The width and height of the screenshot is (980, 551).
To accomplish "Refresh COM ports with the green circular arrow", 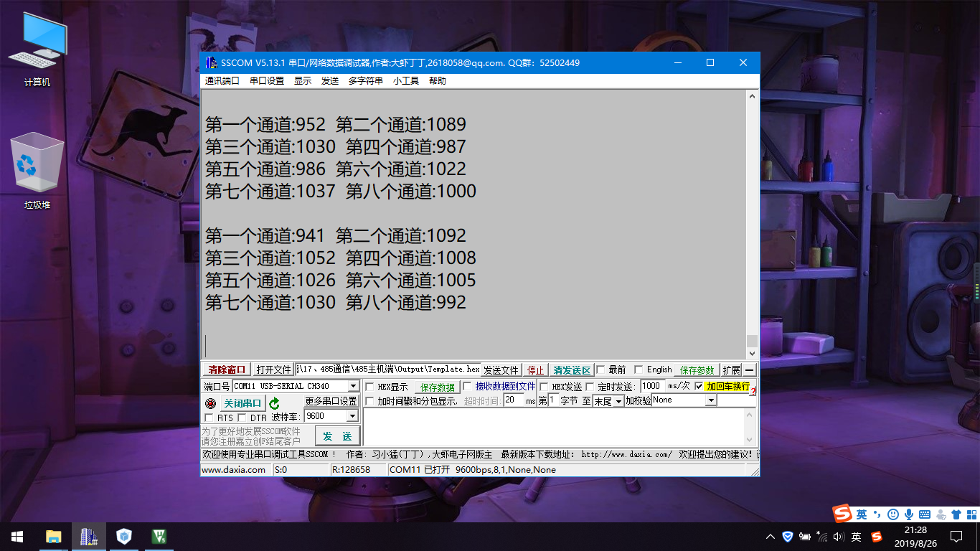I will (x=273, y=403).
